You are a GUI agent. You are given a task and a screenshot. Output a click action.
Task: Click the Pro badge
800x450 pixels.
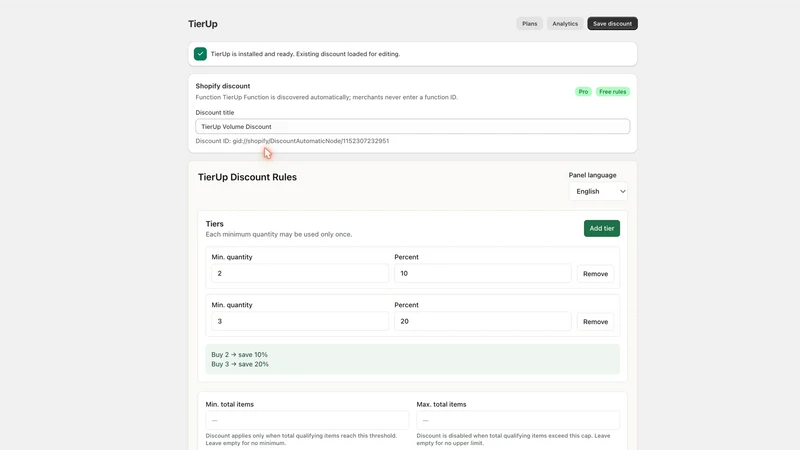[x=583, y=92]
